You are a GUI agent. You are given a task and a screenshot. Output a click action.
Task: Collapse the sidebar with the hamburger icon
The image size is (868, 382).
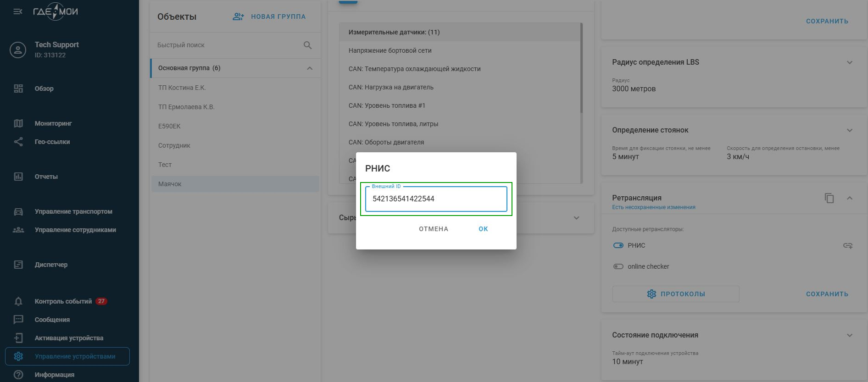tap(18, 11)
